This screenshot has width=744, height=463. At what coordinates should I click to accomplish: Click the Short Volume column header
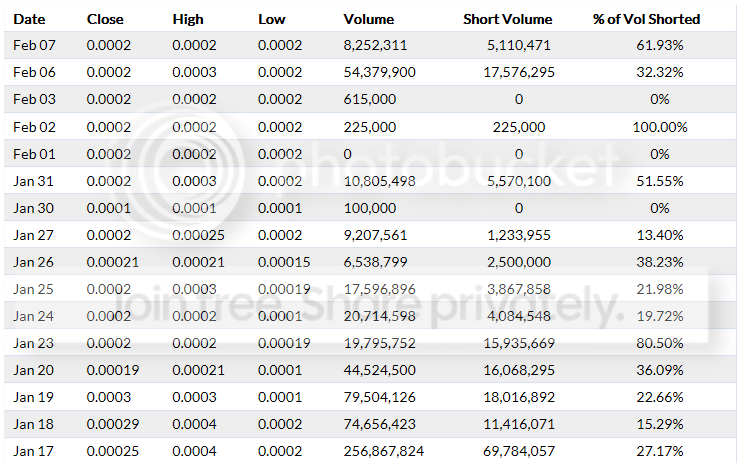tap(505, 19)
